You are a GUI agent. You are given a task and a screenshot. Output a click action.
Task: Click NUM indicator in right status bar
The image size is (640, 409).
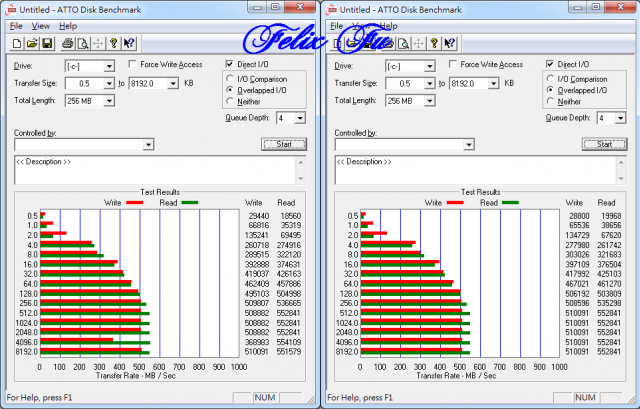pos(585,398)
